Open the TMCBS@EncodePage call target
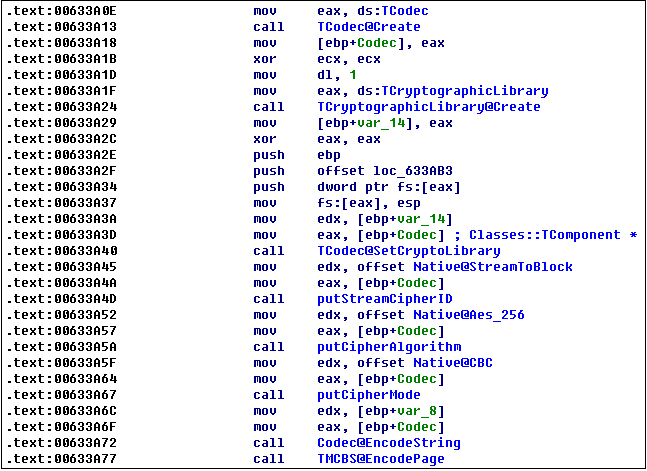The width and height of the screenshot is (647, 471). coord(380,459)
